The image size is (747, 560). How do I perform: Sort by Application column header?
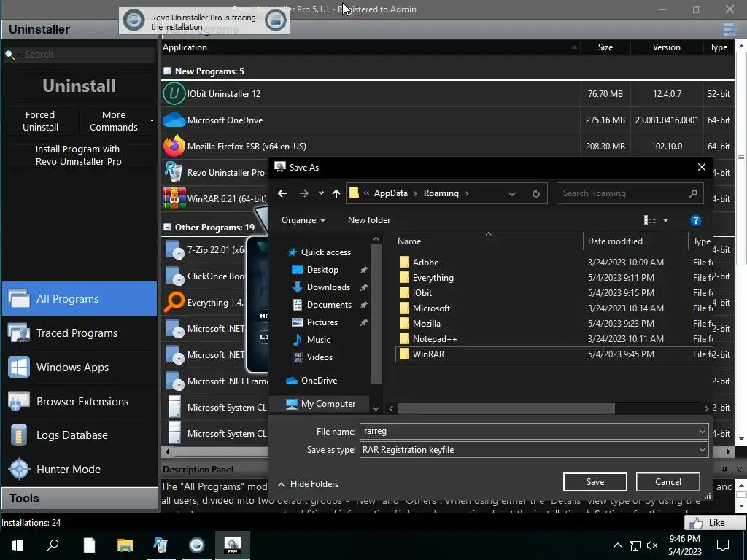pyautogui.click(x=371, y=47)
